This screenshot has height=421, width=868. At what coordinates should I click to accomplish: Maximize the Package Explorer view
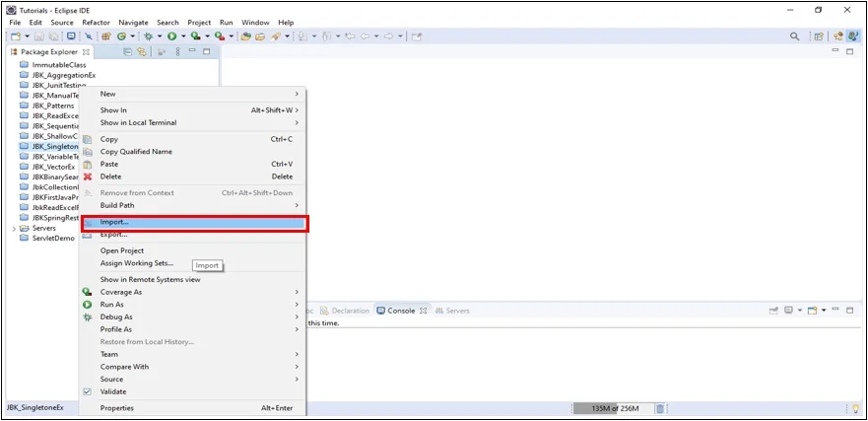207,51
